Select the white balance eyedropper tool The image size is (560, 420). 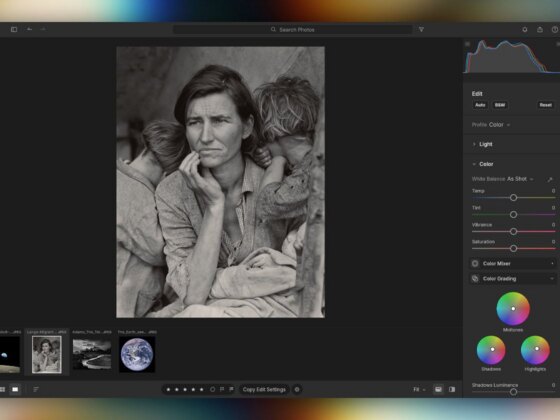[550, 179]
